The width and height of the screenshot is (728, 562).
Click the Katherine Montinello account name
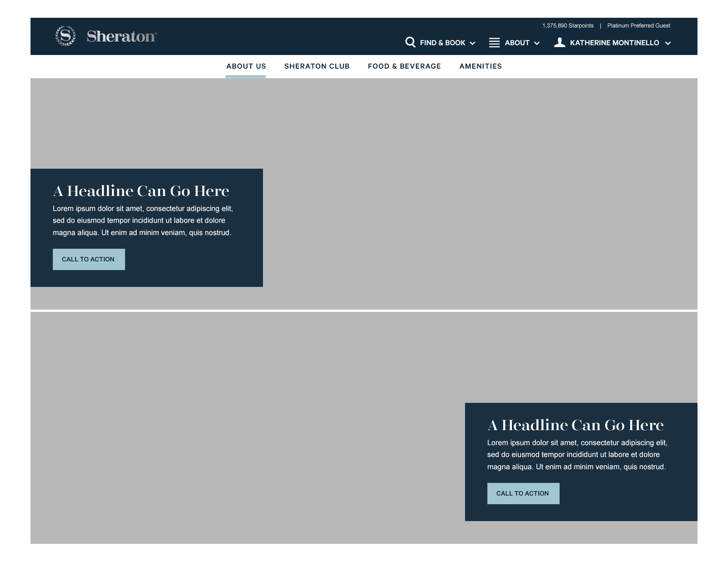[x=614, y=43]
